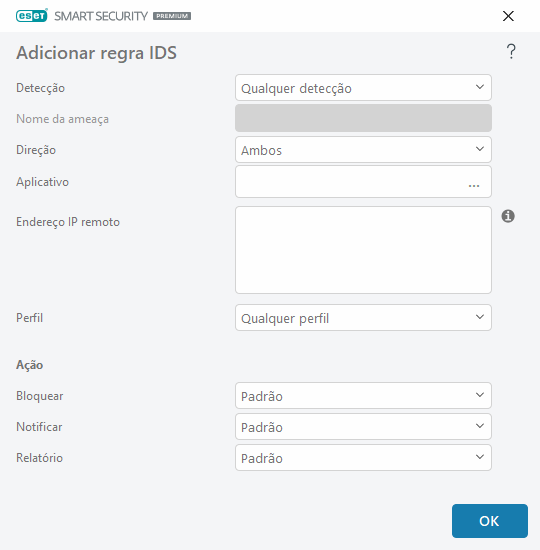Click the SMART SECURITY product name

point(101,16)
